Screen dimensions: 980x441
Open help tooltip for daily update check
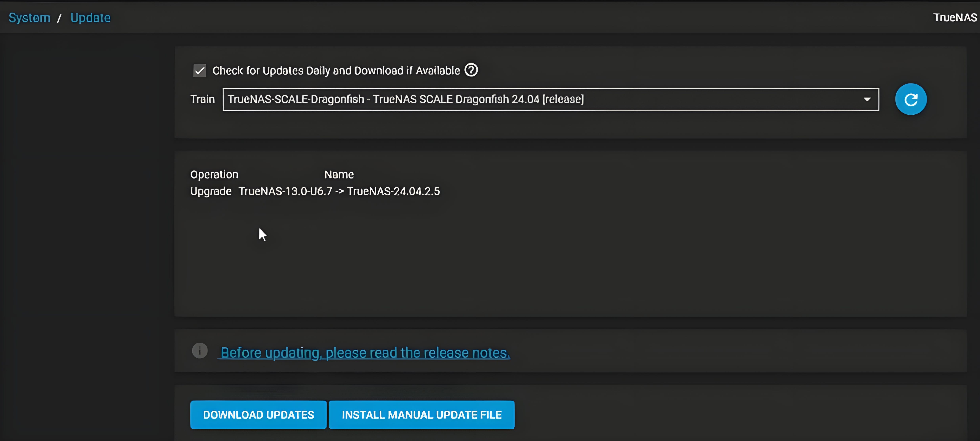click(x=471, y=70)
